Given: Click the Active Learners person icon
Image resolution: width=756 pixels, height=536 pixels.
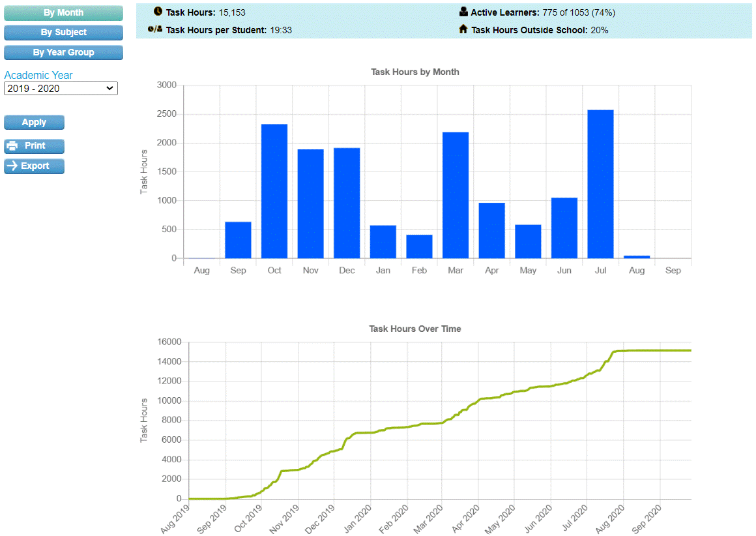Looking at the screenshot, I should pos(463,12).
